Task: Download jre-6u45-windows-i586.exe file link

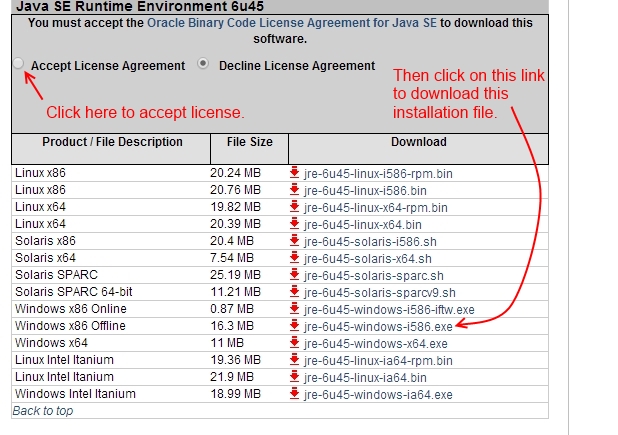Action: click(x=378, y=327)
